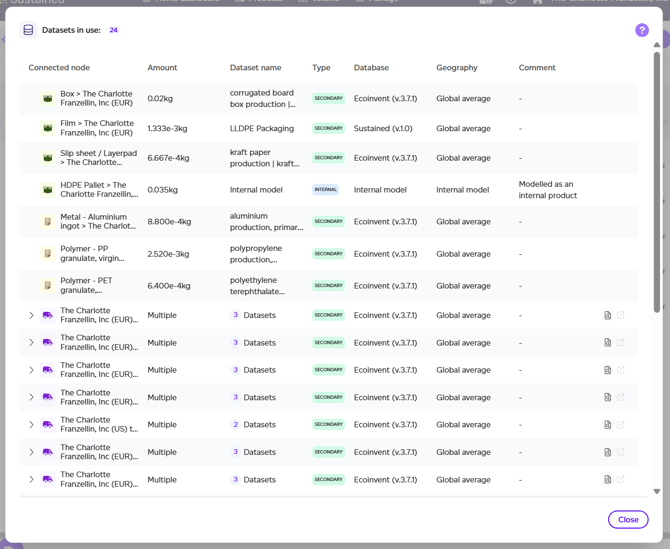This screenshot has width=670, height=549.
Task: Click the scrollbar down arrow
Action: tap(657, 491)
